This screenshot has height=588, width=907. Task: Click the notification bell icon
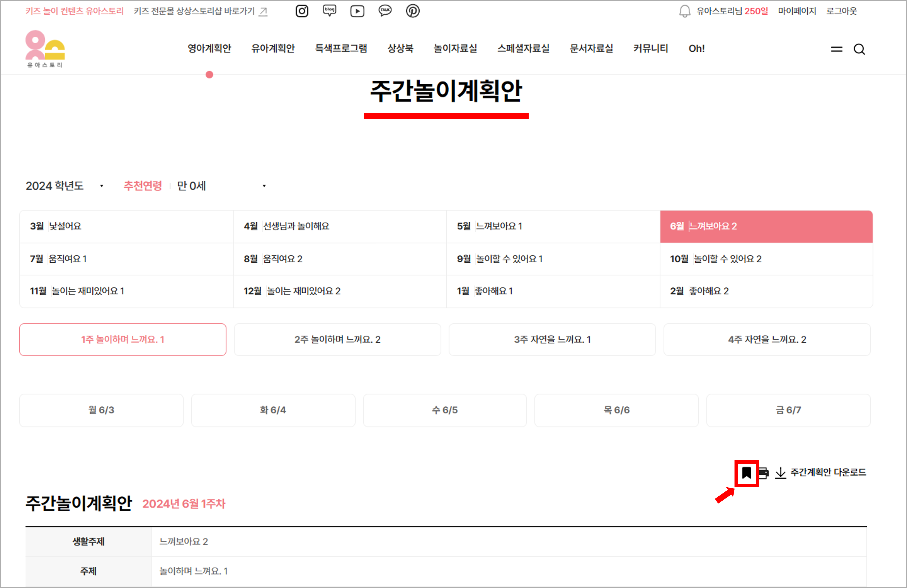(685, 11)
